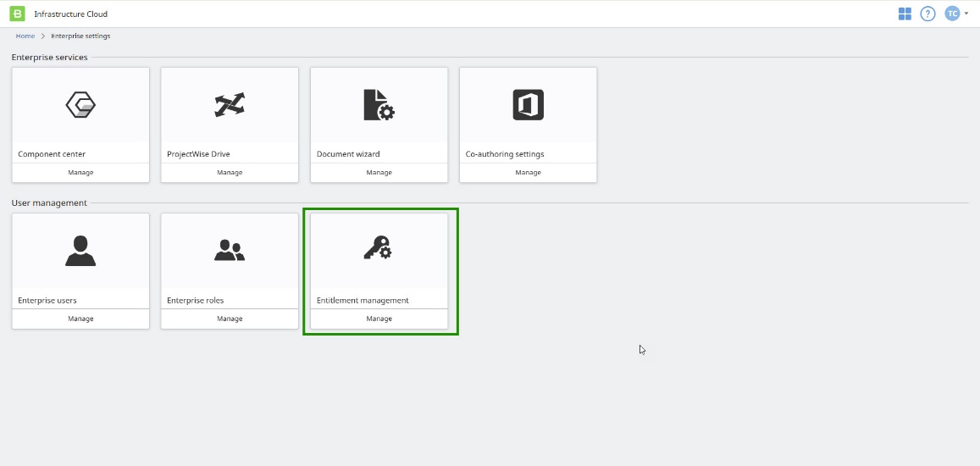Open the help question mark icon
The image size is (980, 466).
[927, 14]
